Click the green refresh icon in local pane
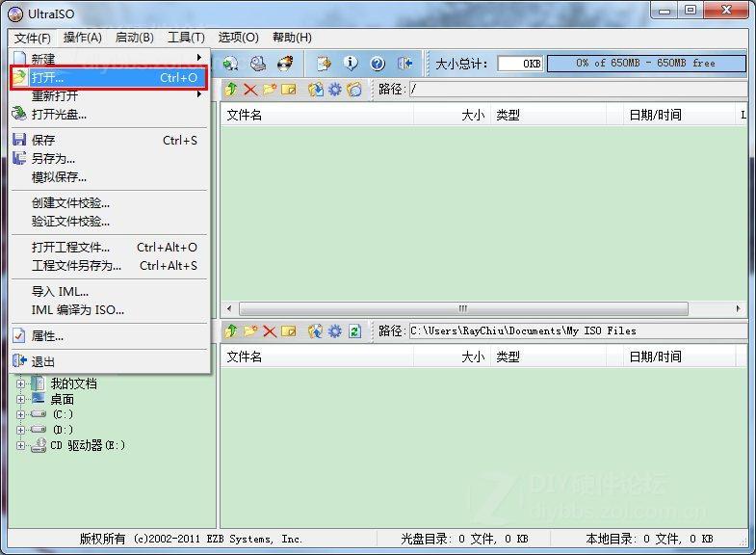 click(354, 331)
